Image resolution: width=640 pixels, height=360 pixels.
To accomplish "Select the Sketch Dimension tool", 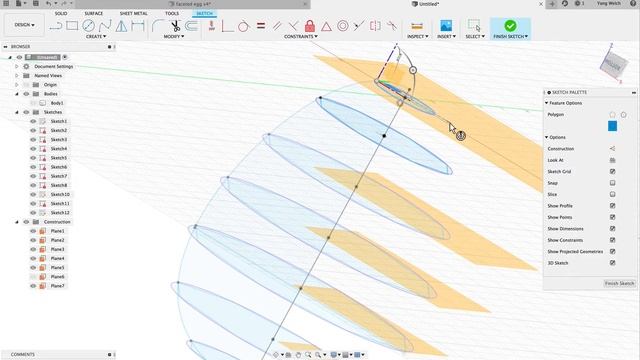I will (138, 26).
